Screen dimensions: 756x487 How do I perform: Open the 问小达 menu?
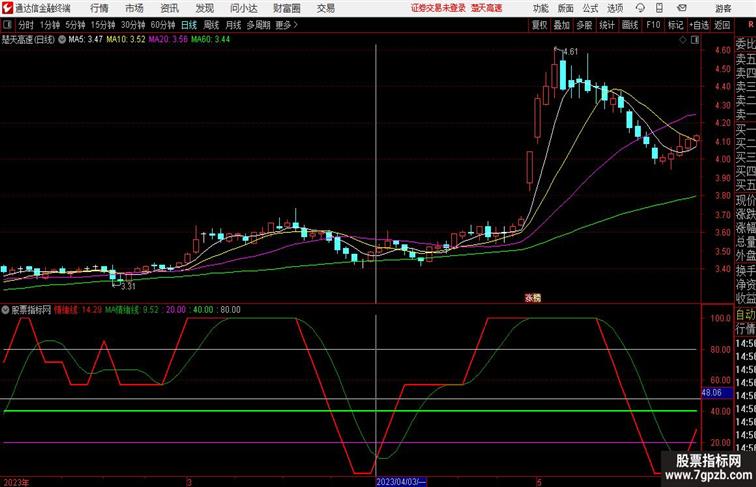[x=243, y=8]
